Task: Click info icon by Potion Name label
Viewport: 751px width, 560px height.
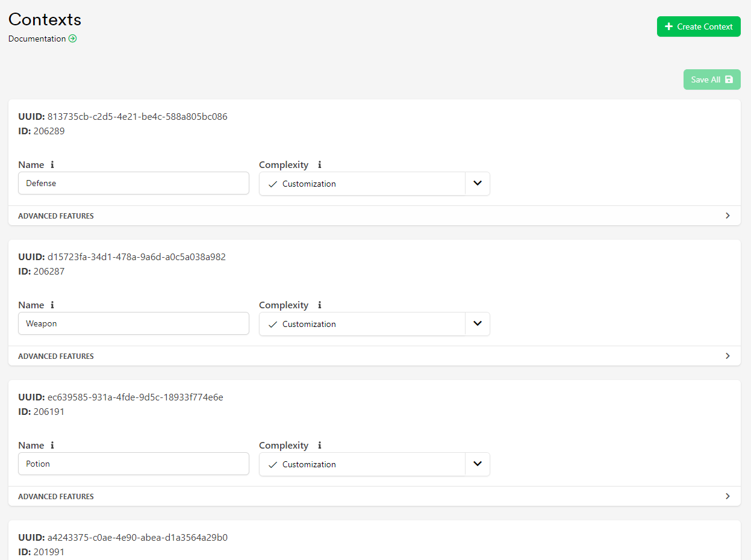Action: pyautogui.click(x=52, y=446)
